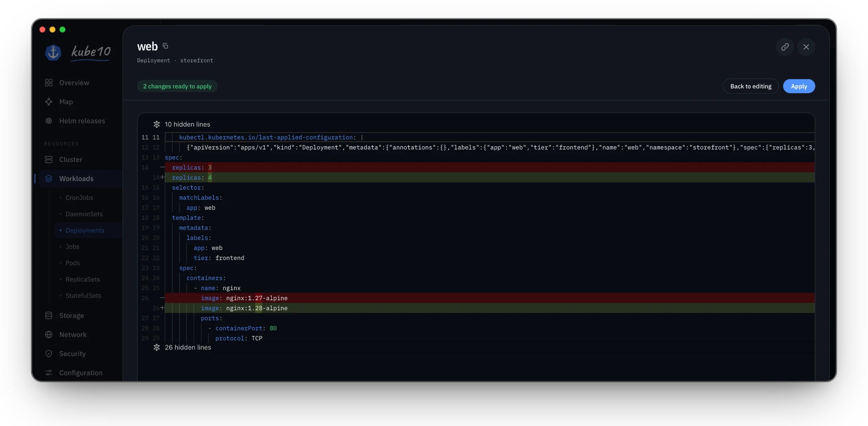Select ReplicaSets under Workloads

(x=82, y=279)
